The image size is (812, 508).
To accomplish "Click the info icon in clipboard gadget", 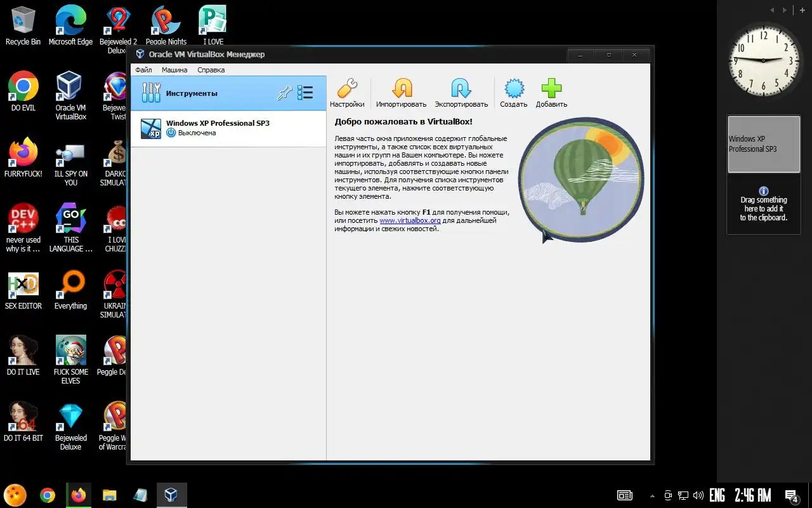I will click(764, 190).
